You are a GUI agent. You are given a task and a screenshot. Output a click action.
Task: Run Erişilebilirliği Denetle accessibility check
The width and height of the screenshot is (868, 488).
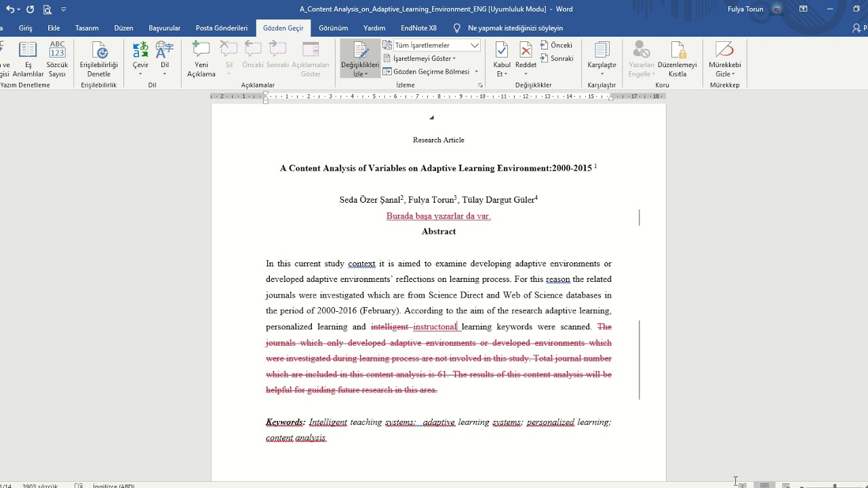pos(99,50)
